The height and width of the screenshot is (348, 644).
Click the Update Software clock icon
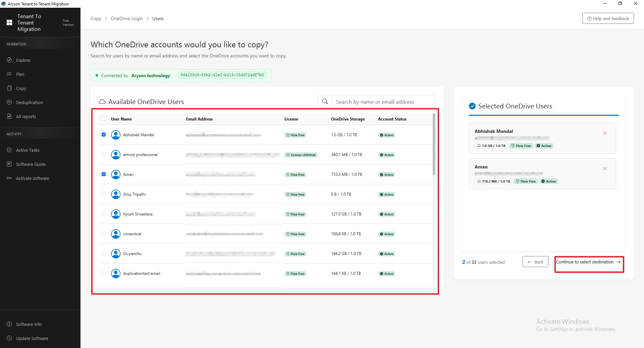[x=9, y=338]
